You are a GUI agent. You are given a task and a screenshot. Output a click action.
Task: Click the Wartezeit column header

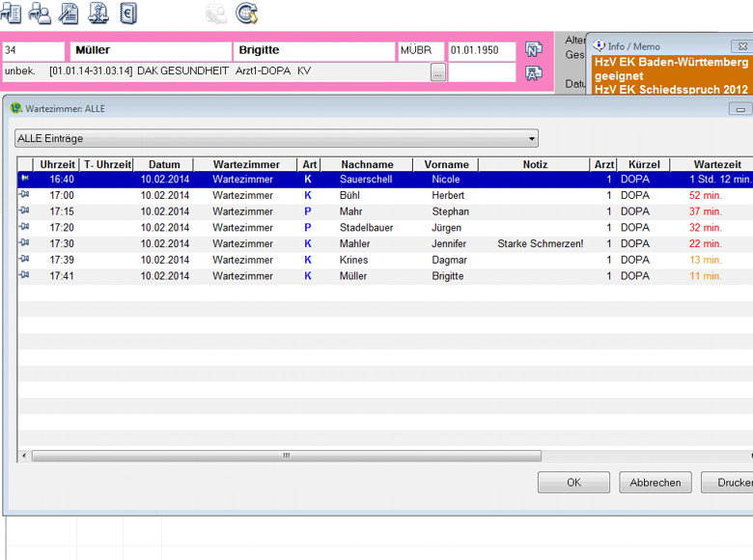[x=716, y=165]
